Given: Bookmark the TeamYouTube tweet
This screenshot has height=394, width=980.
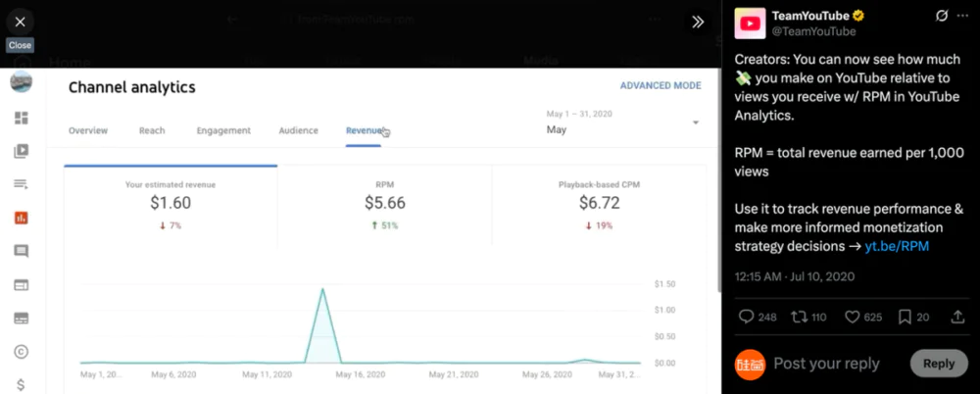Looking at the screenshot, I should pyautogui.click(x=906, y=317).
